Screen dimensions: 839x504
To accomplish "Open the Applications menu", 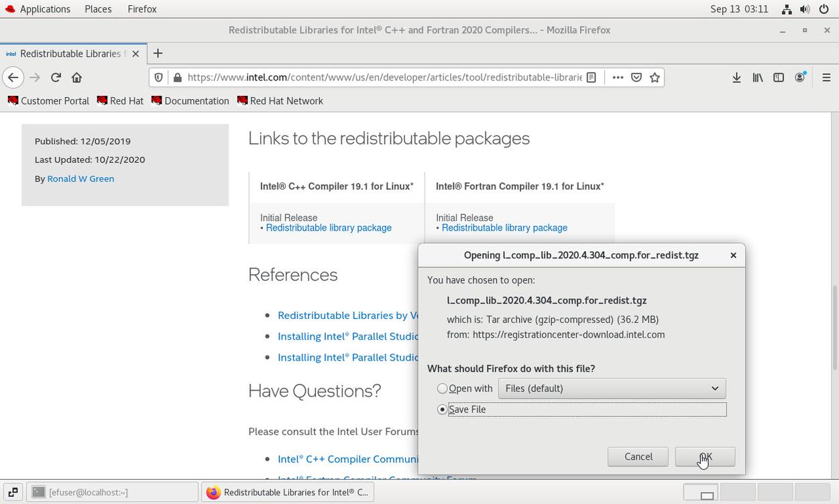I will pos(44,9).
